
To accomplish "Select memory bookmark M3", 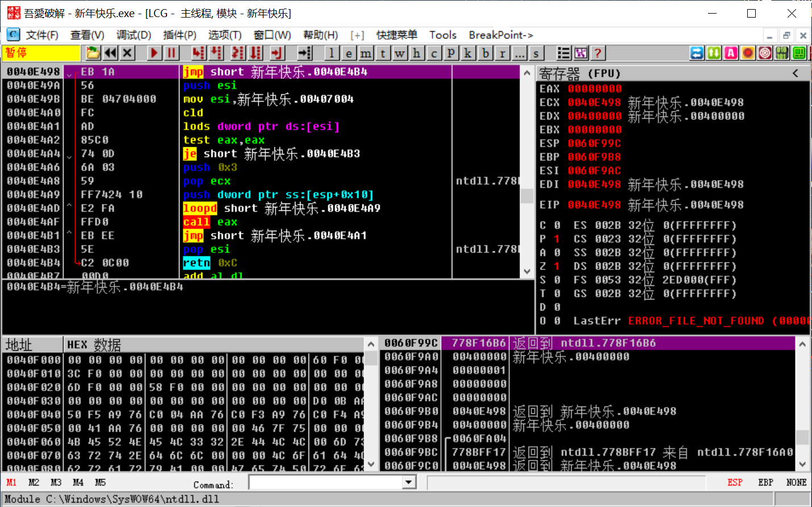I will click(56, 483).
